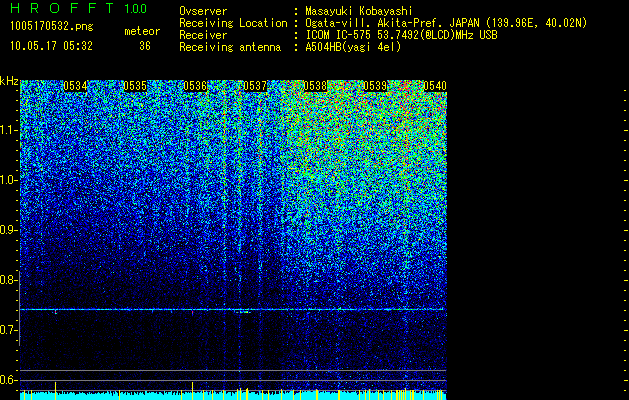Click the meteor label
This screenshot has height=400, width=629.
(x=142, y=31)
